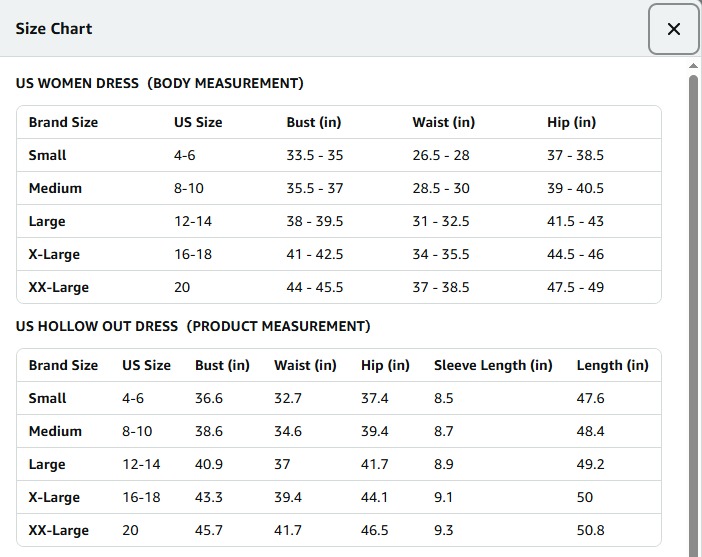This screenshot has width=702, height=557.
Task: Click the Sleeve Length (in) column header
Action: (x=493, y=365)
